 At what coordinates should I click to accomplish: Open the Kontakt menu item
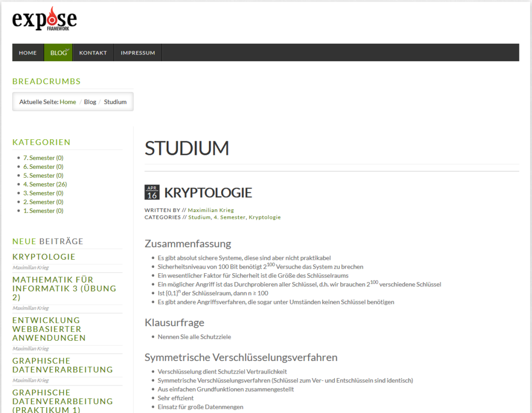(93, 53)
